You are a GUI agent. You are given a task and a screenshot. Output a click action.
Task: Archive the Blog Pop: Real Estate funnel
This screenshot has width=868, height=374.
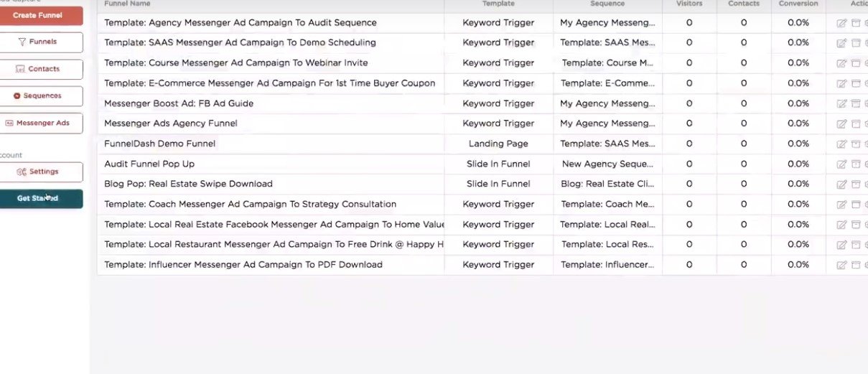[856, 184]
